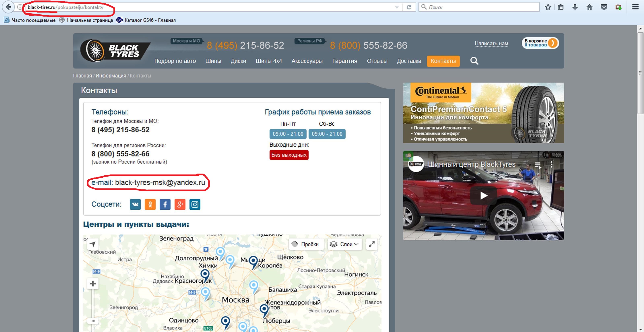Click the '0 товаров' cart link
644x332 pixels.
point(535,45)
